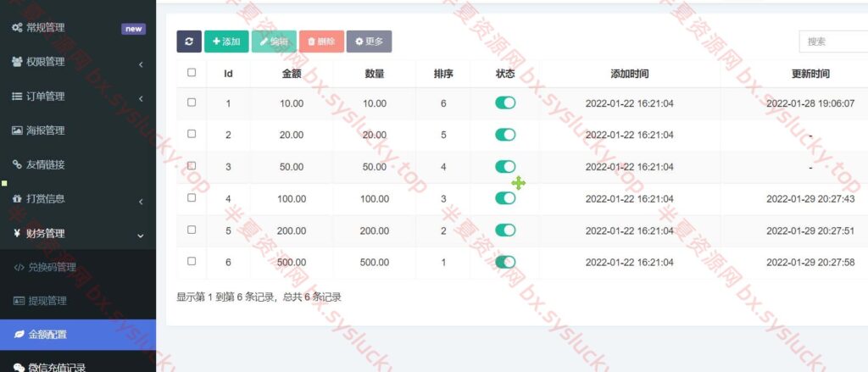Click the 编辑 edit button
This screenshot has width=868, height=372.
coord(274,42)
